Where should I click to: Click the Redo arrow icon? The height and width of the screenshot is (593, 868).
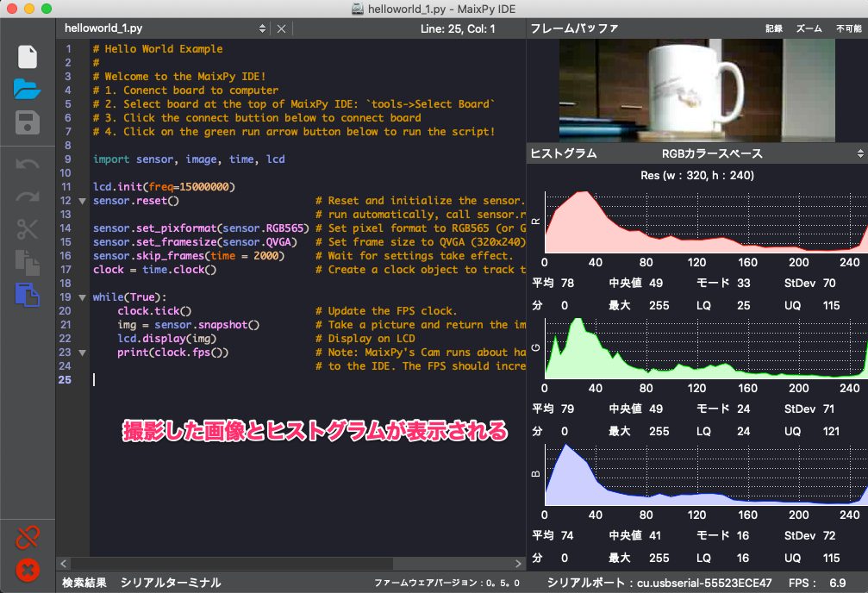[x=28, y=197]
